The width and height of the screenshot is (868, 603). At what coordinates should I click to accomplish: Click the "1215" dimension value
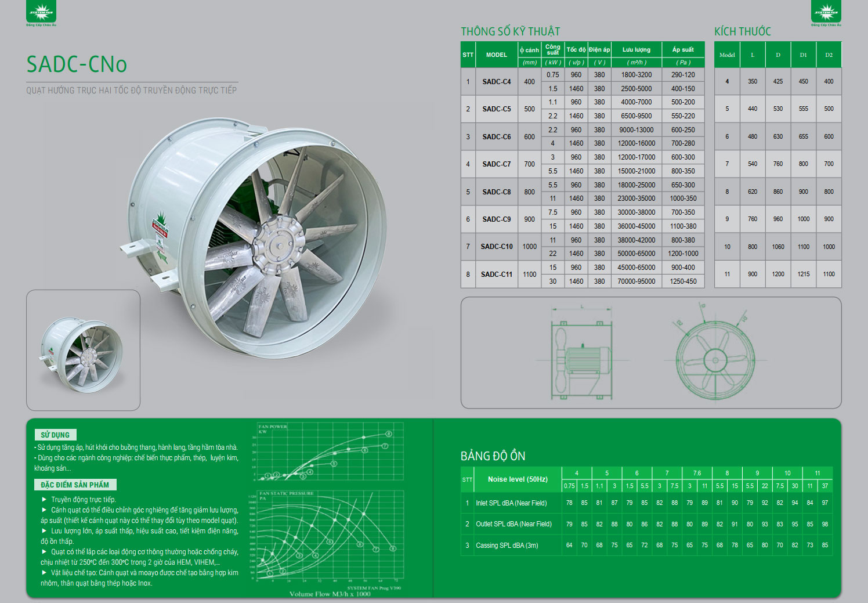(804, 274)
